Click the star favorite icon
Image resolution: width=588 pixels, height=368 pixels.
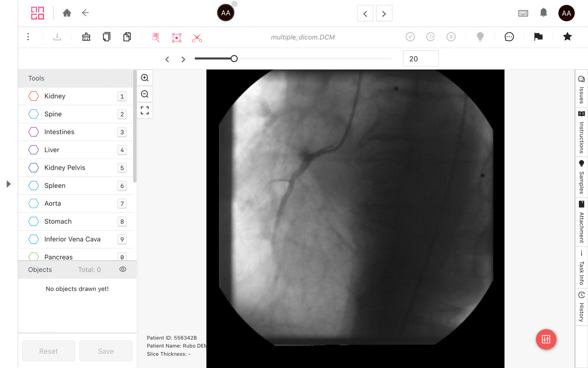click(x=567, y=37)
